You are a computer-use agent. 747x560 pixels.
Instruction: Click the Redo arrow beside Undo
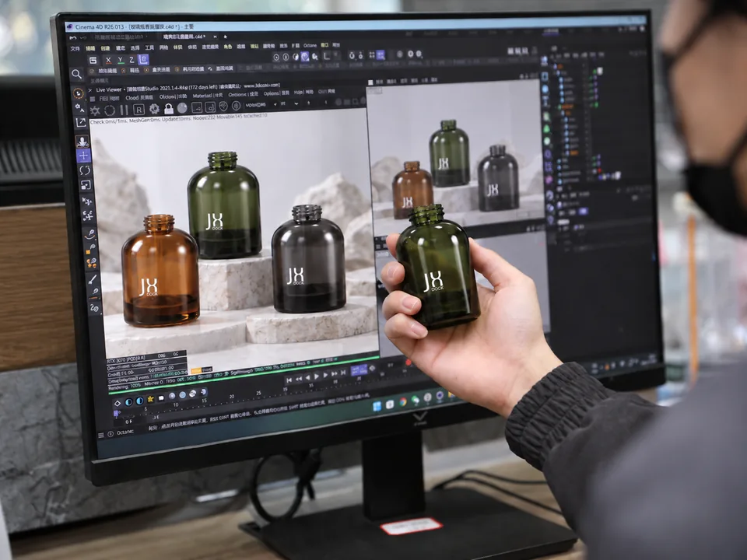[x=83, y=37]
